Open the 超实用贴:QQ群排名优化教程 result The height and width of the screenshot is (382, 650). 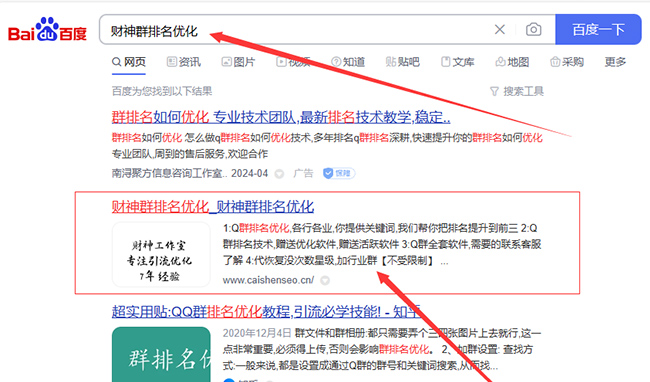[266, 312]
